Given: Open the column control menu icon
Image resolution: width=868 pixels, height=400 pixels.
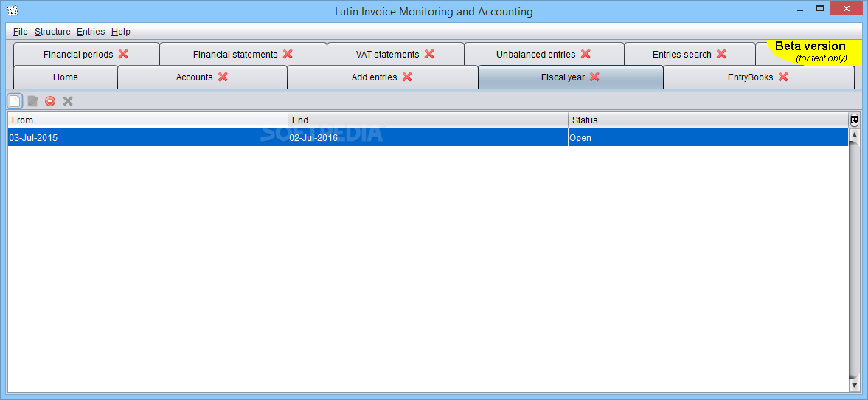Looking at the screenshot, I should [x=854, y=120].
